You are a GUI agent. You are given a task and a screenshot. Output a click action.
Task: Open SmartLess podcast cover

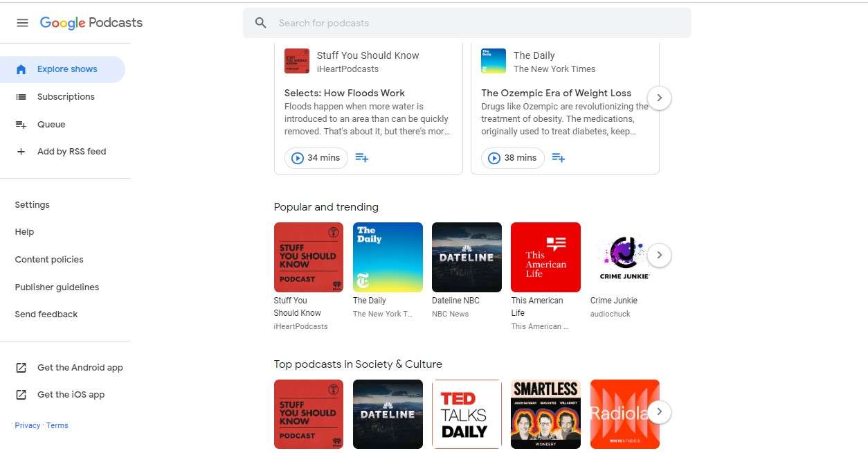click(545, 414)
